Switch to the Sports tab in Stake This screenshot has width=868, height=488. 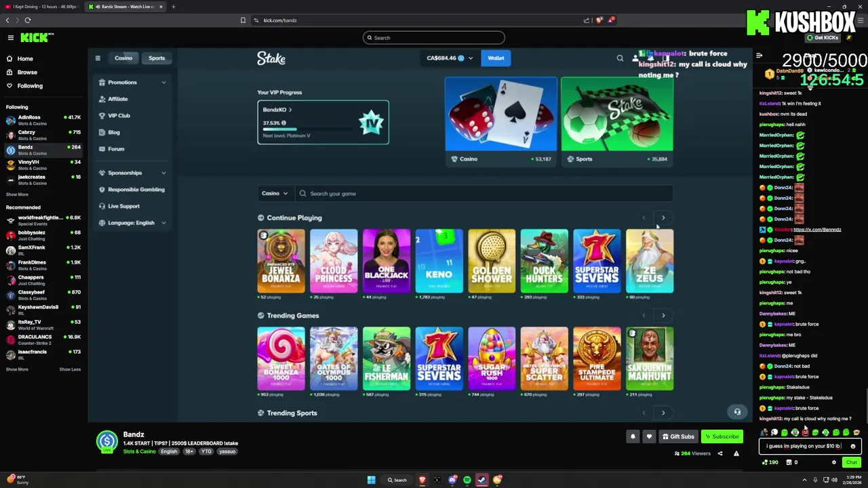pos(157,58)
